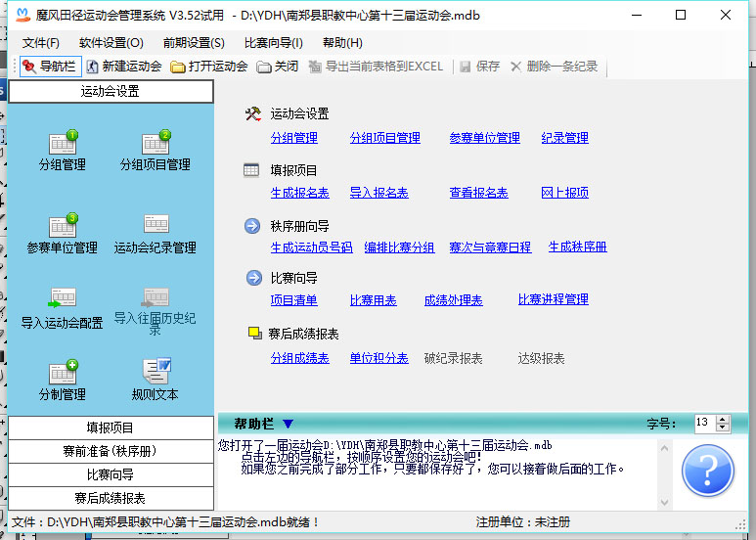Open the 分组管理 icon in navigation panel
The width and height of the screenshot is (756, 540).
(63, 151)
